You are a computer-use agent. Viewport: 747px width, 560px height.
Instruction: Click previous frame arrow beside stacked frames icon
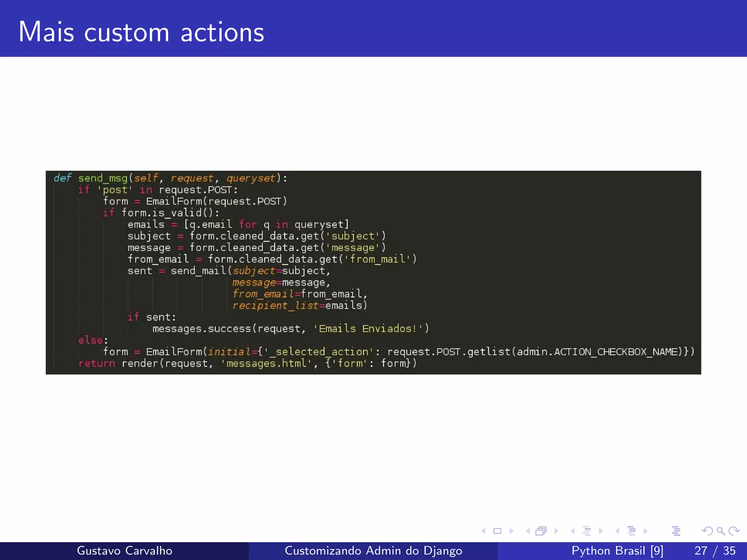click(528, 531)
